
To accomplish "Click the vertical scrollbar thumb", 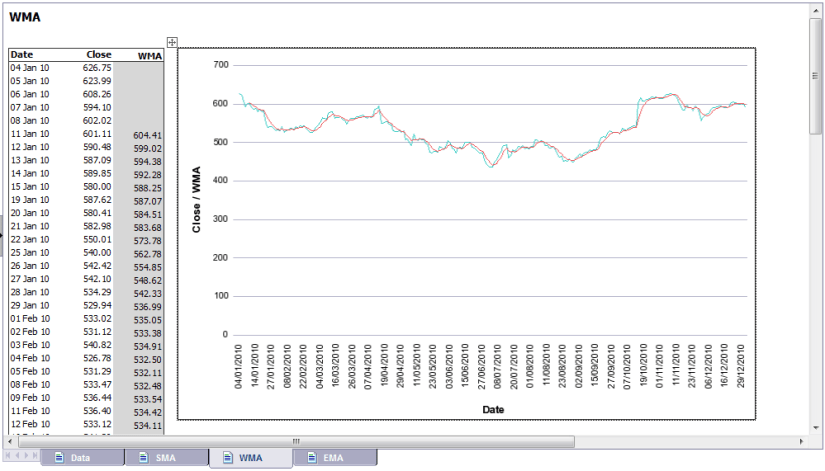I will [x=816, y=76].
